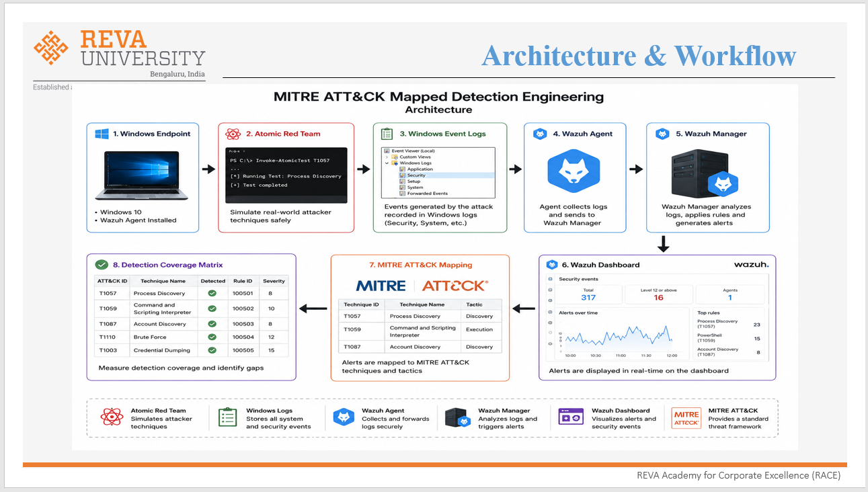Click Account Discovery (T1087) in Top rules list
The image size is (868, 492).
pos(729,352)
